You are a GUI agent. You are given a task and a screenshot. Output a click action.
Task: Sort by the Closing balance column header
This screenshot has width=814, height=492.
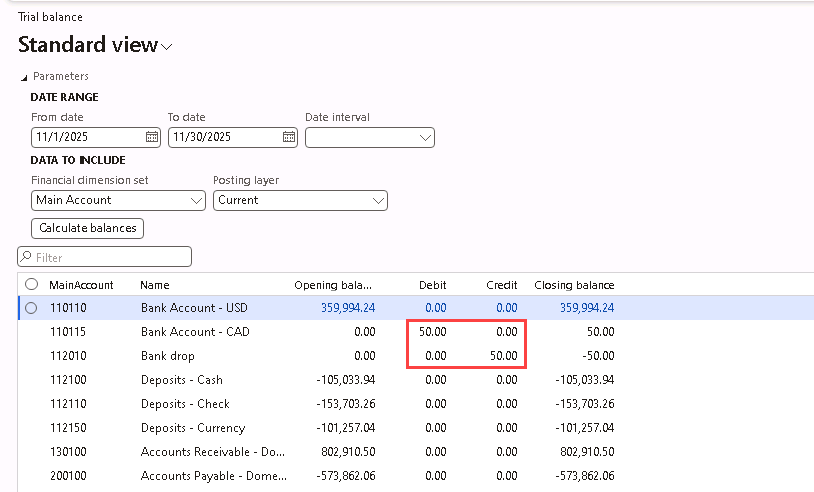click(574, 285)
